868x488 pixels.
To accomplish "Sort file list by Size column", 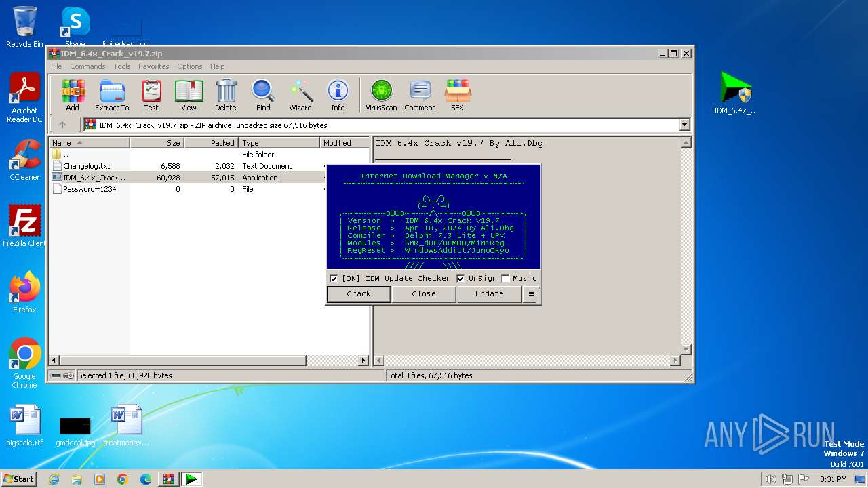I will [x=157, y=143].
